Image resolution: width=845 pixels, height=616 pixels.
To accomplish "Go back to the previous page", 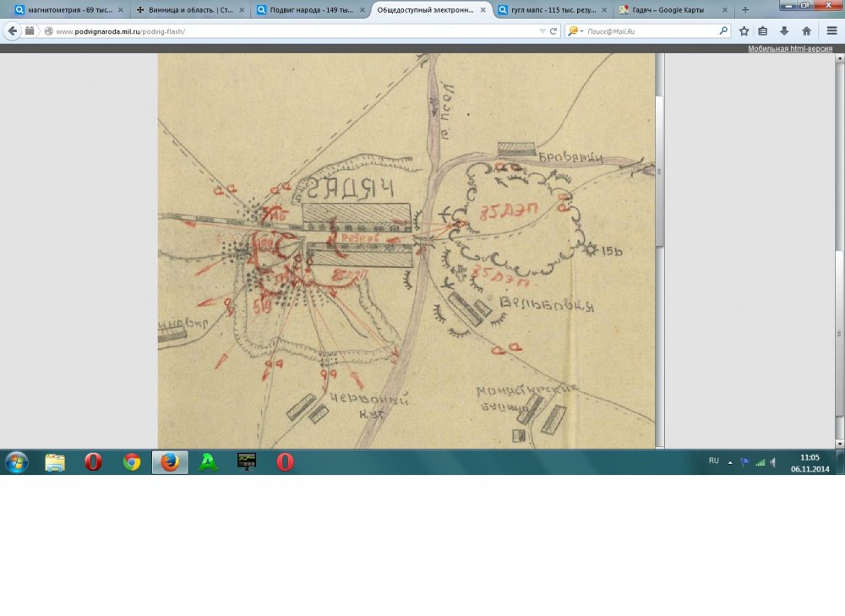I will pyautogui.click(x=13, y=31).
